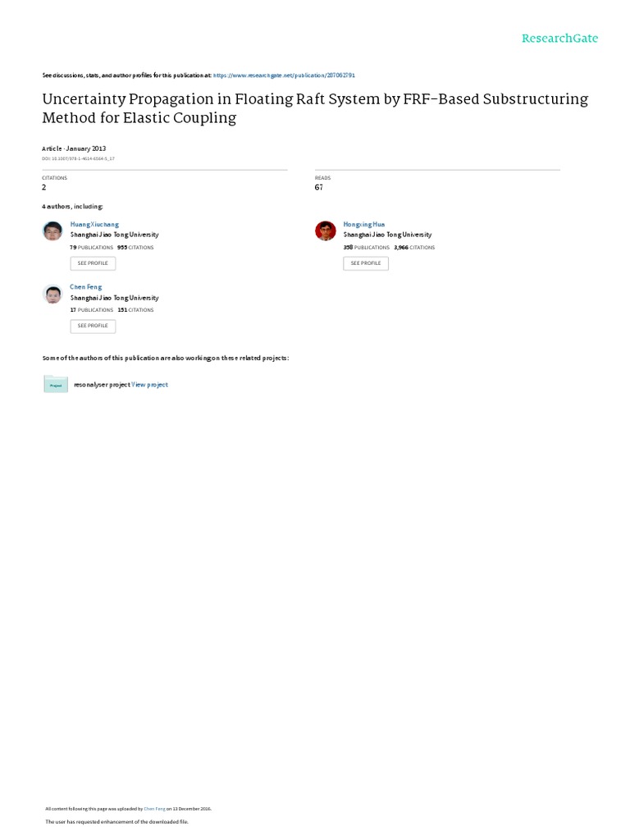Screen dimensions: 630x840
Task: Click the reads count number
Action: coord(319,188)
